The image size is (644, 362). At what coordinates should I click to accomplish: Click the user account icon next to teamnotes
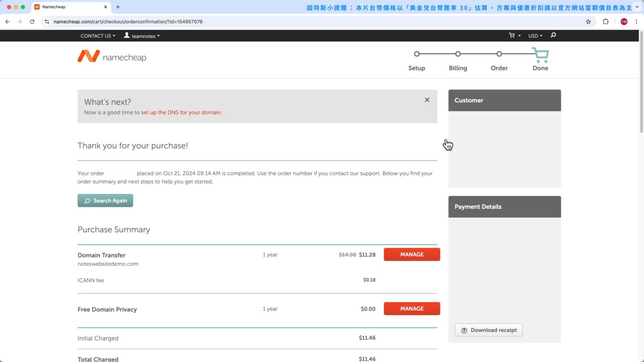tap(126, 36)
